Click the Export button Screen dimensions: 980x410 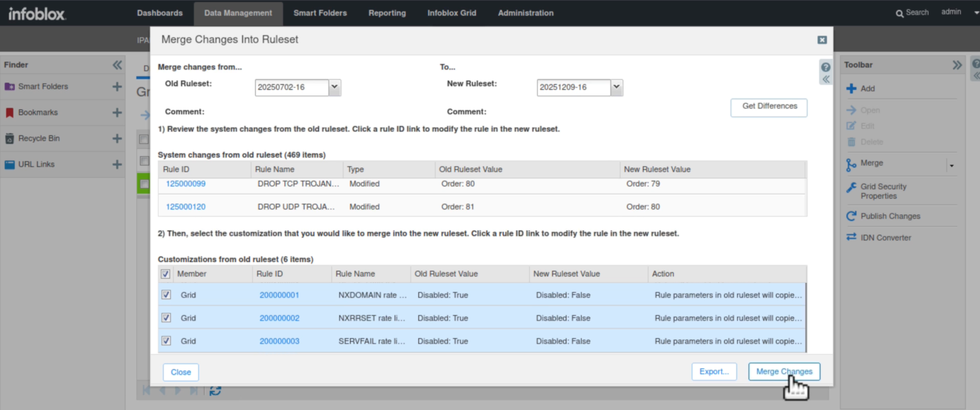pyautogui.click(x=714, y=372)
